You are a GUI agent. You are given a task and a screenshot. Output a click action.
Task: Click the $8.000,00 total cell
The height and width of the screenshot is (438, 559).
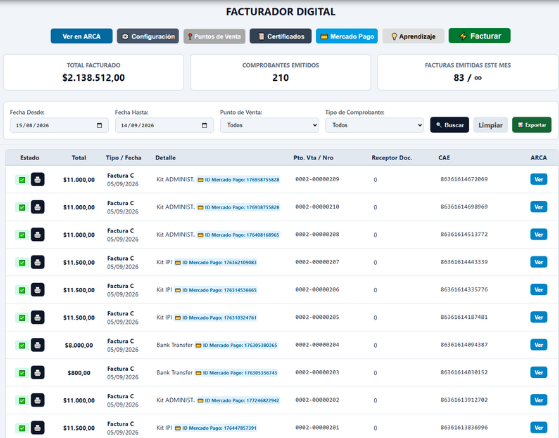(79, 345)
